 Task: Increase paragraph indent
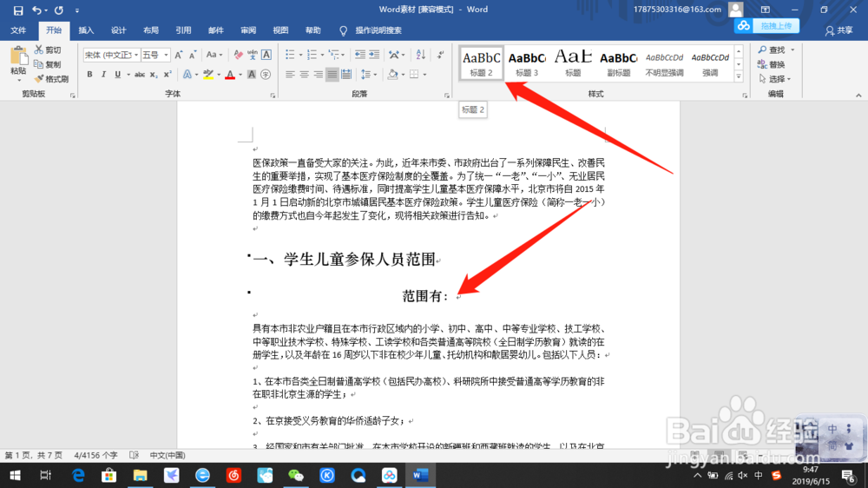pos(374,55)
